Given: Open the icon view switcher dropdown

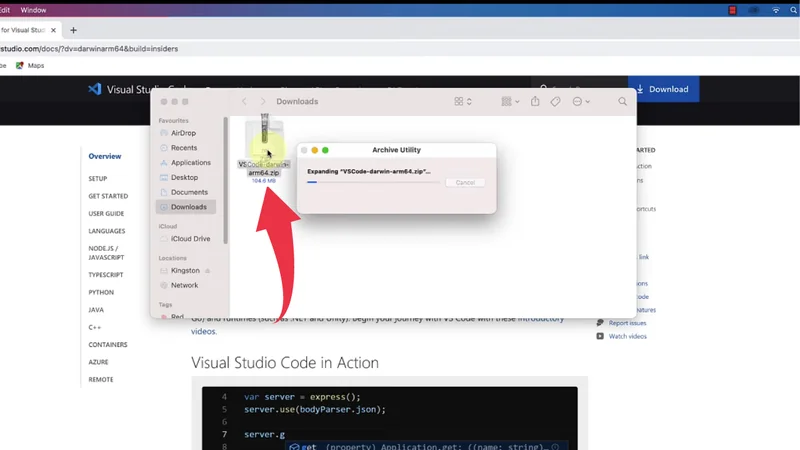Looking at the screenshot, I should click(463, 102).
